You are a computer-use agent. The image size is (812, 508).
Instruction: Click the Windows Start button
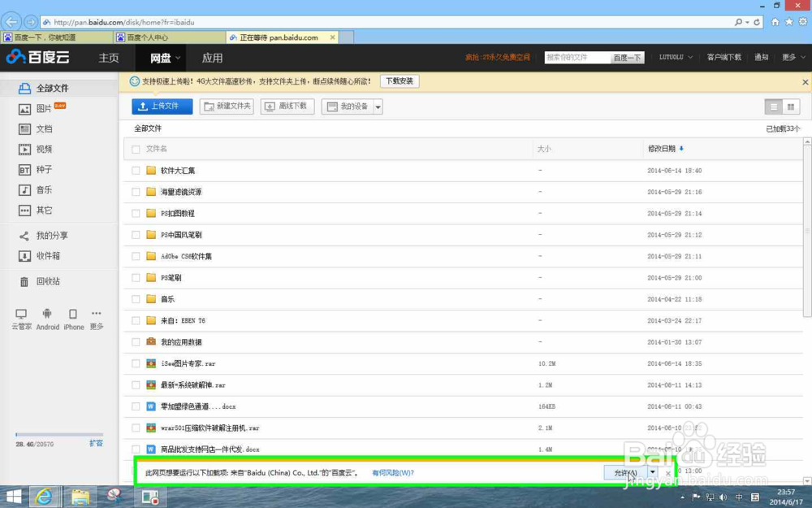tap(13, 497)
